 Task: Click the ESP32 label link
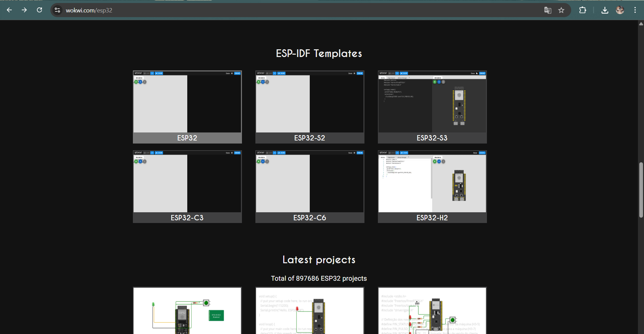tap(187, 138)
